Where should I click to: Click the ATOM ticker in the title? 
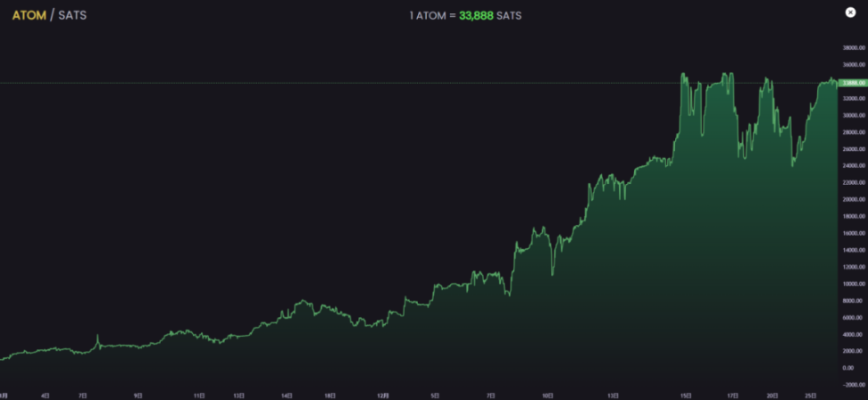click(x=29, y=15)
